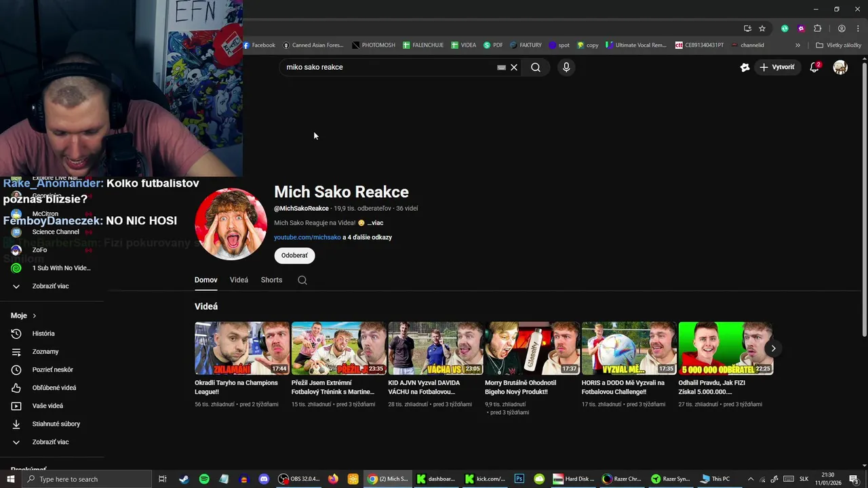The image size is (868, 488).
Task: Click the YouTube search magnifier button
Action: coord(536,67)
